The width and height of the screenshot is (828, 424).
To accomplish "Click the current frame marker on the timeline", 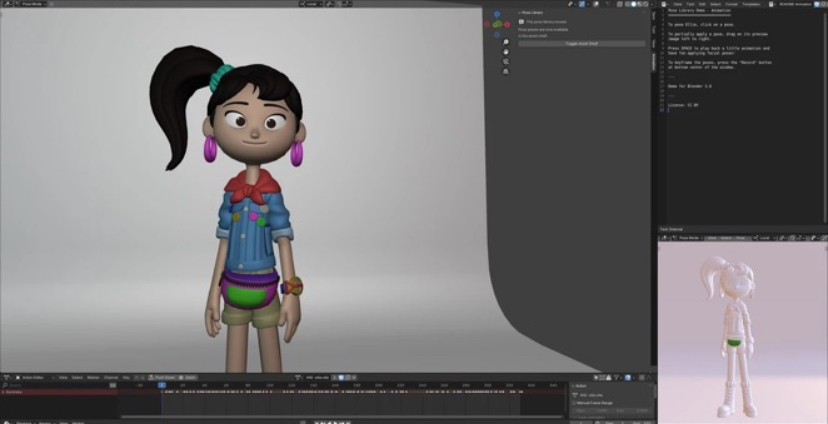I will pyautogui.click(x=162, y=385).
